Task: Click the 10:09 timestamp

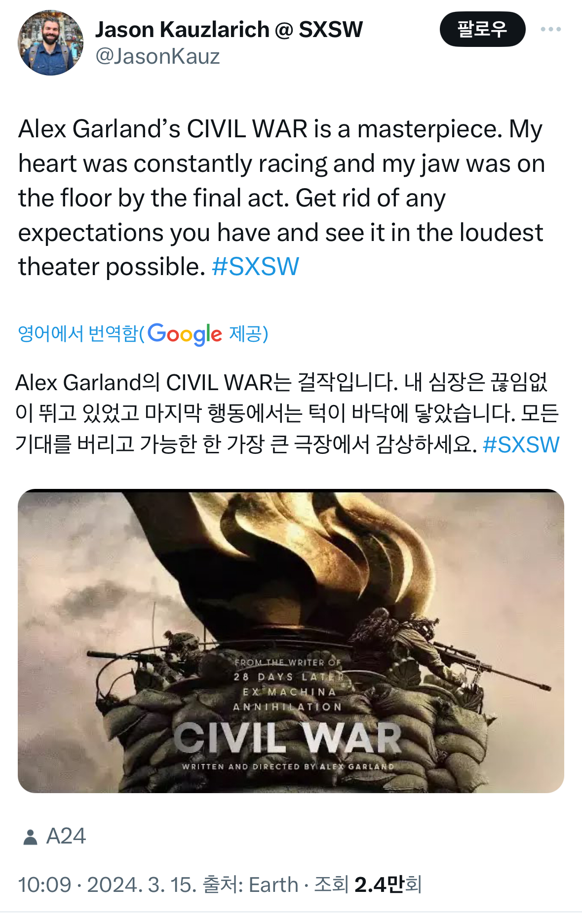Action: coord(44,884)
